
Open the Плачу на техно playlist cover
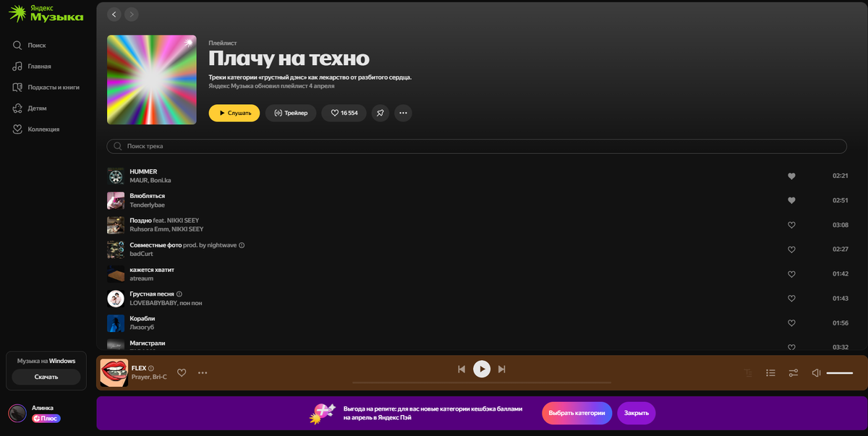click(152, 80)
